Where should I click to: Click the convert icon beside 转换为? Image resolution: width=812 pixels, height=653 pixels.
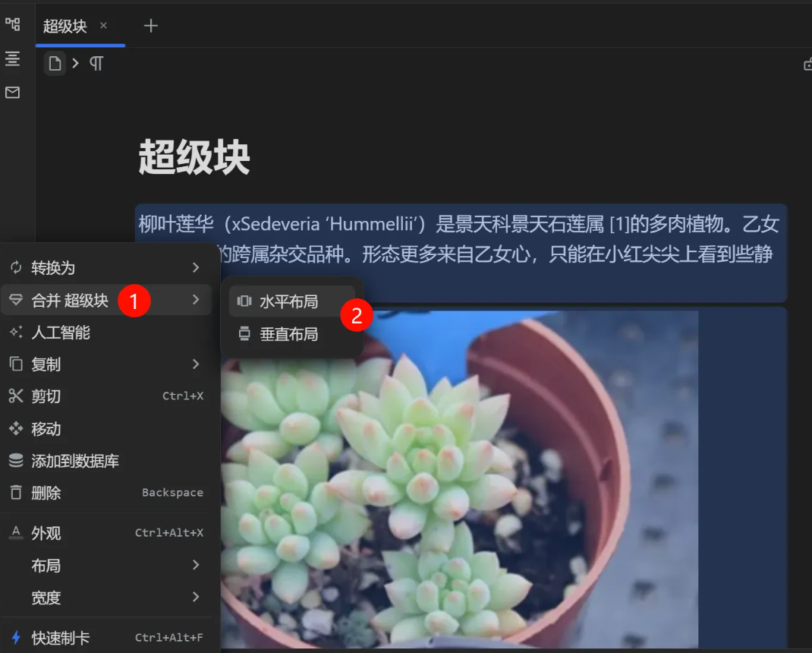(16, 268)
